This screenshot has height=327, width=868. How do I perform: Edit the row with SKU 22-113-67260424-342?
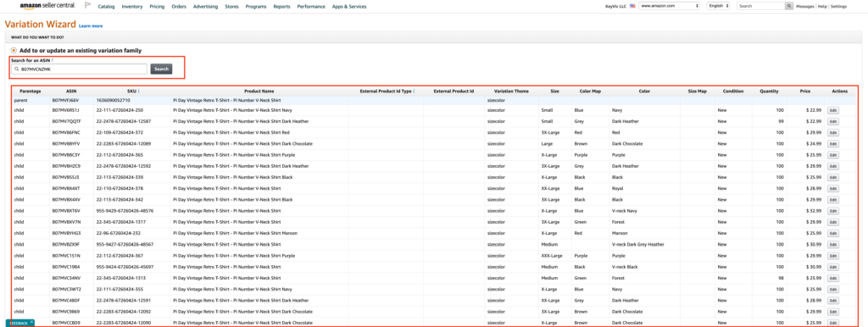pos(832,200)
